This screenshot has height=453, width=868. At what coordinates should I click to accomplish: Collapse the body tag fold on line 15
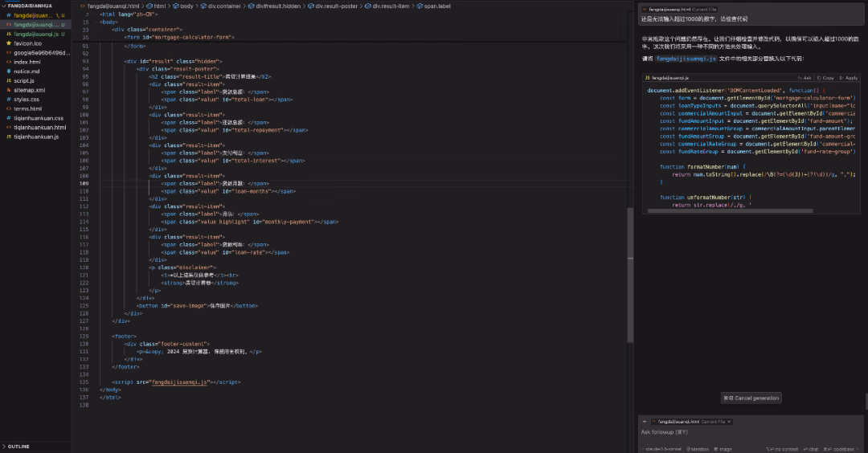pos(96,22)
